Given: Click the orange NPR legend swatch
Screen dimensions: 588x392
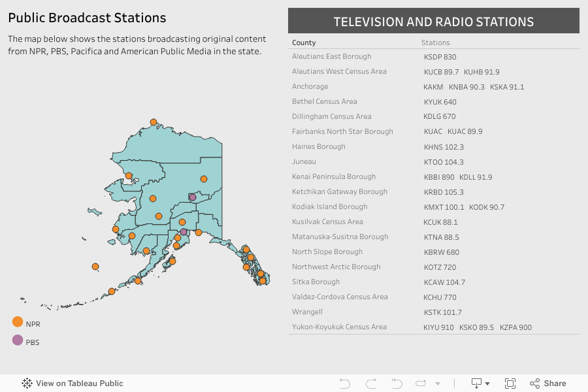Looking at the screenshot, I should coord(18,322).
